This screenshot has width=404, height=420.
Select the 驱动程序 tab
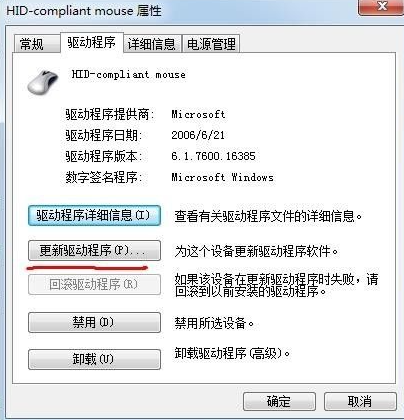click(92, 42)
